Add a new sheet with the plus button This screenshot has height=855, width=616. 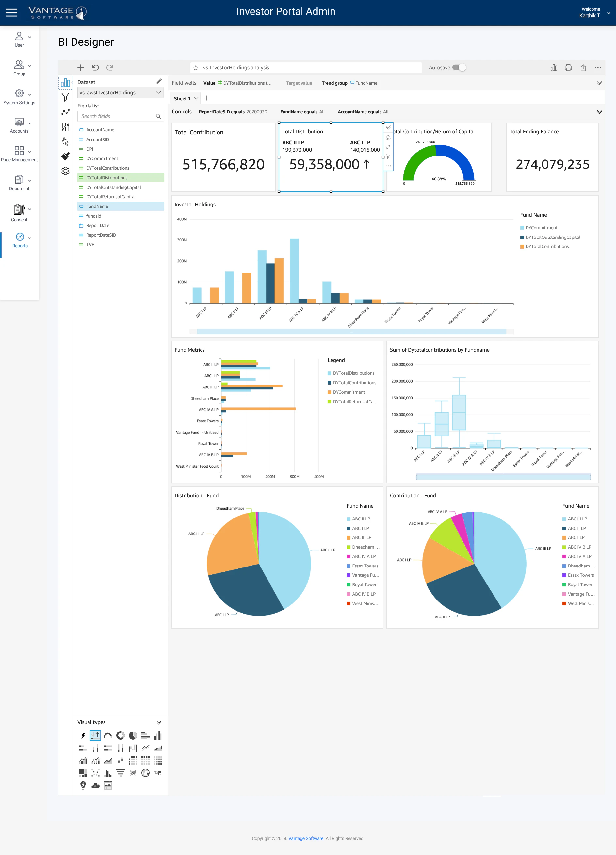click(x=207, y=98)
